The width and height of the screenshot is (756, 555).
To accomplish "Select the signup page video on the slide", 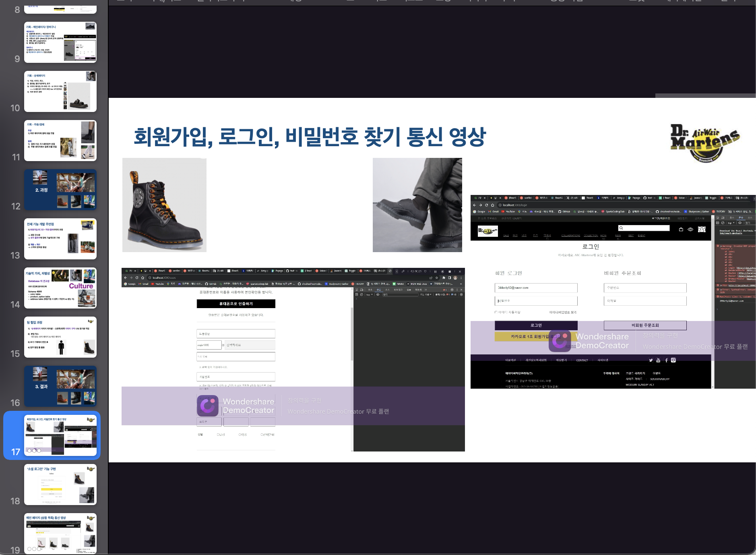I will [x=293, y=360].
